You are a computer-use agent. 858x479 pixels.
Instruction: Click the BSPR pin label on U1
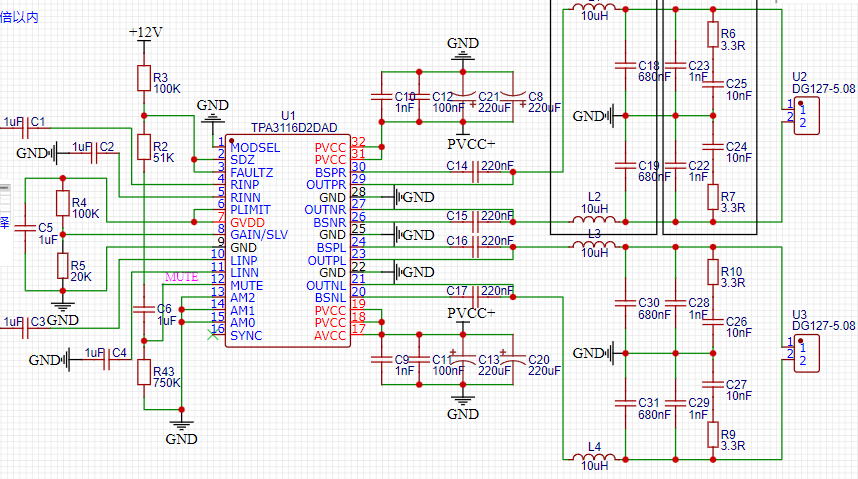(x=331, y=173)
